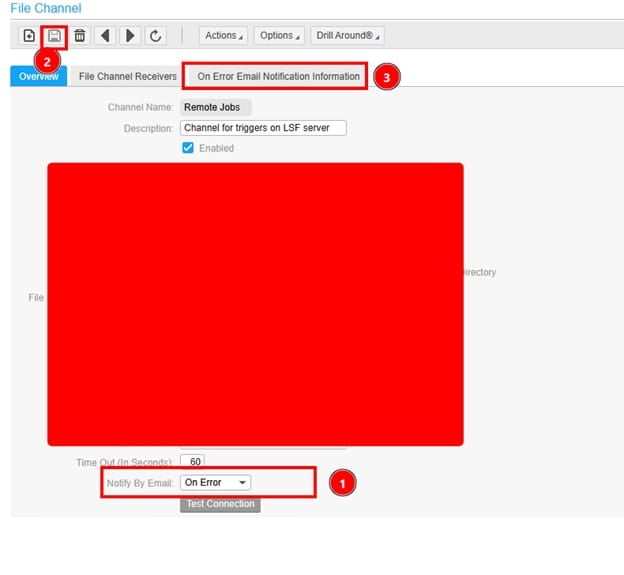
Task: Open the Notify By Email dropdown
Action: pos(216,483)
